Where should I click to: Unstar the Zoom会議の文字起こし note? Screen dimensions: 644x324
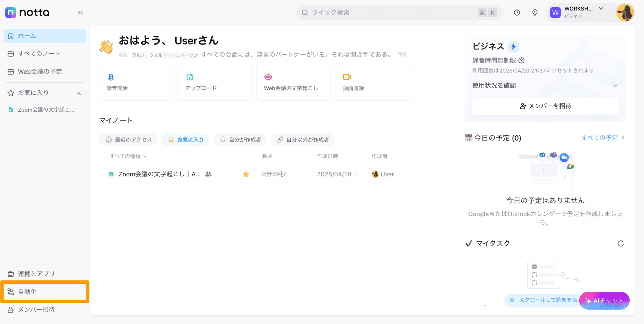246,174
